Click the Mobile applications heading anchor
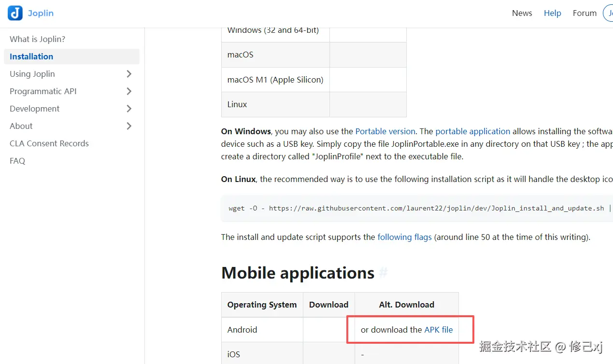This screenshot has width=613, height=364. coord(383,273)
